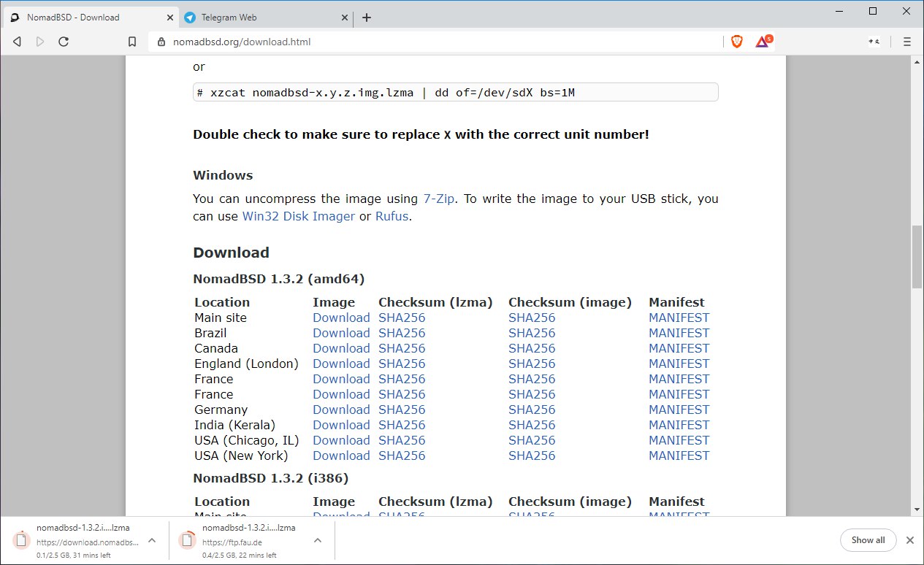
Task: Open MANIFEST for USA (Chicago, IL)
Action: point(679,440)
